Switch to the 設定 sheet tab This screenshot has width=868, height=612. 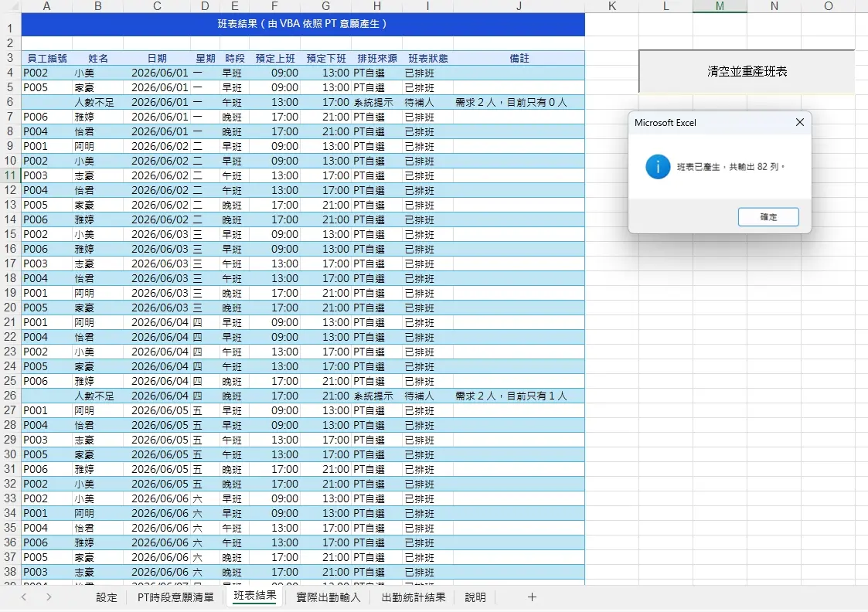(x=107, y=597)
